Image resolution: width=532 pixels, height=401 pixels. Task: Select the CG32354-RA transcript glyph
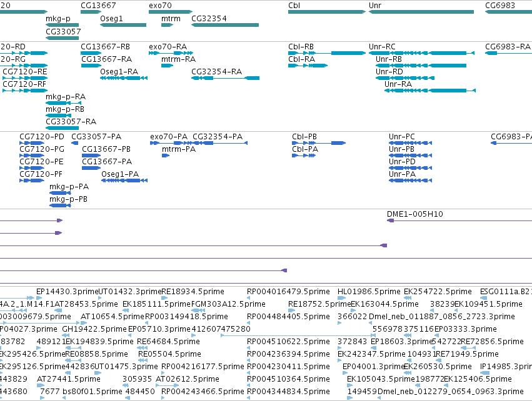coord(225,78)
